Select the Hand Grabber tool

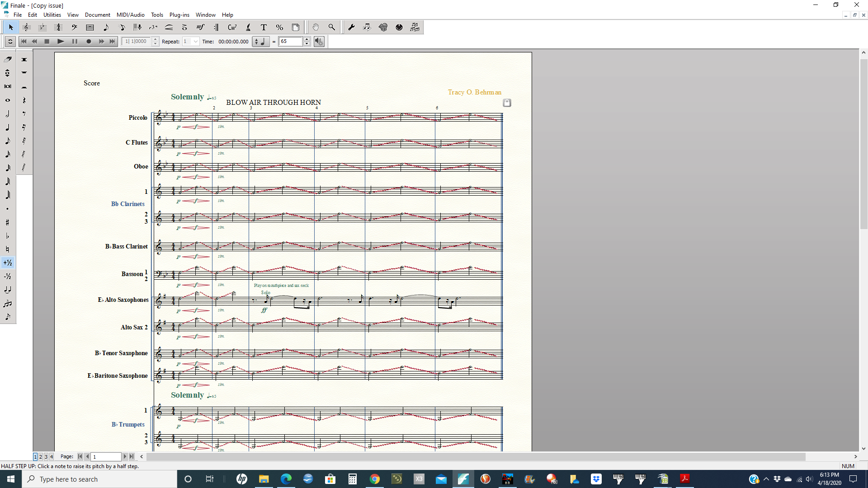[x=316, y=28]
